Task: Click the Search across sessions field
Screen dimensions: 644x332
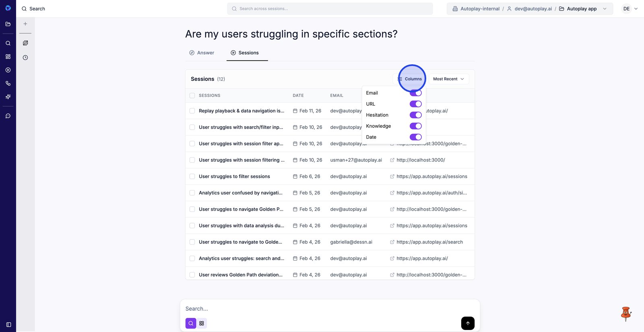Action: pyautogui.click(x=330, y=9)
